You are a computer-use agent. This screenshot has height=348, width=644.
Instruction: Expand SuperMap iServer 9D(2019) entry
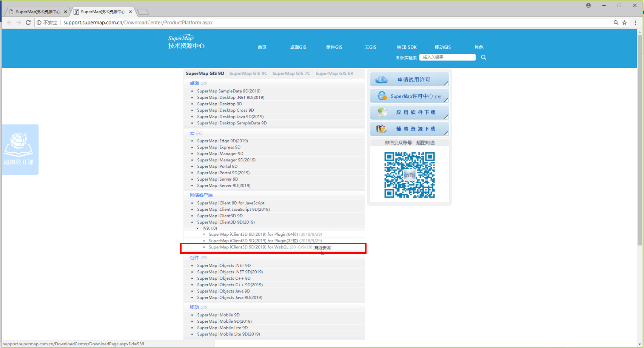(223, 185)
